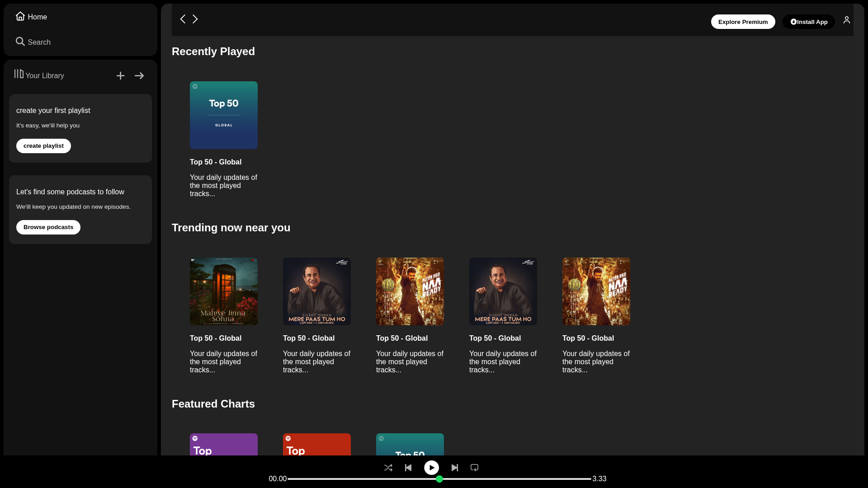Open second Mere Paas Tum Ho cover
Viewport: 868px width, 488px height.
click(x=503, y=291)
